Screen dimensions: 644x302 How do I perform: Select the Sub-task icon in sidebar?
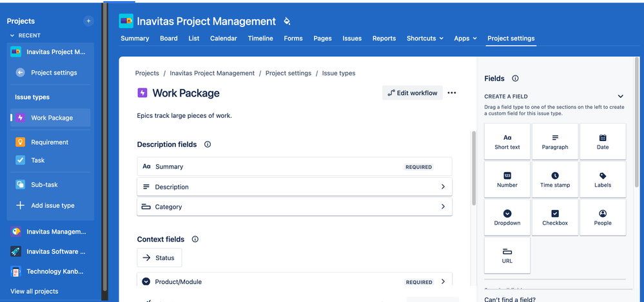(x=20, y=185)
